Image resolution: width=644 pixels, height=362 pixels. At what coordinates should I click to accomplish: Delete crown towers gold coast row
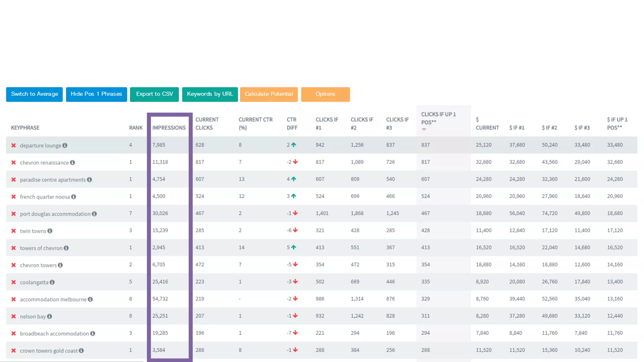[x=14, y=351]
